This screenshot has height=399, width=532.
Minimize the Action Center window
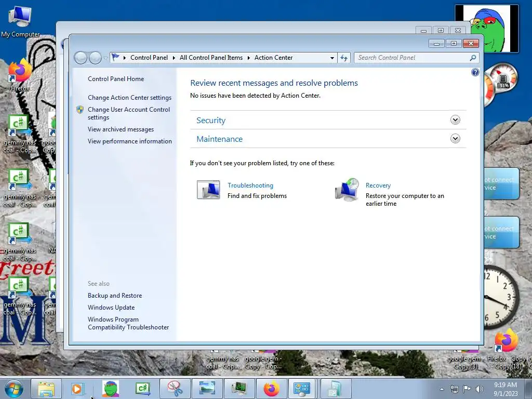(436, 44)
